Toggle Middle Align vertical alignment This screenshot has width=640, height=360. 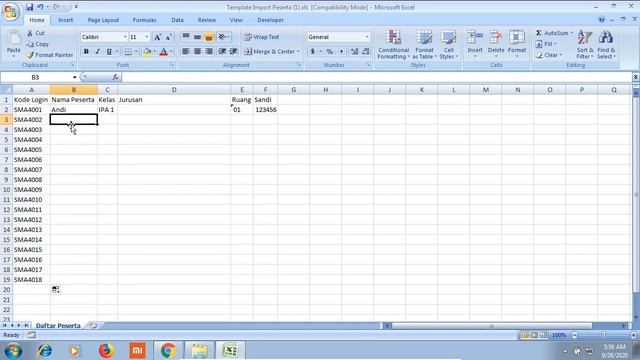197,37
